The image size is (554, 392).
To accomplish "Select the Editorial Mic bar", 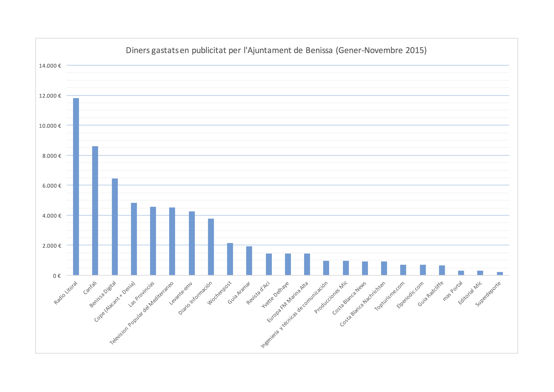I will coord(480,273).
